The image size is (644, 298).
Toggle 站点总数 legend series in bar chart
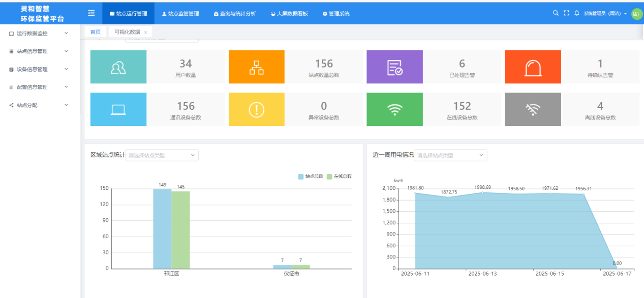point(311,176)
